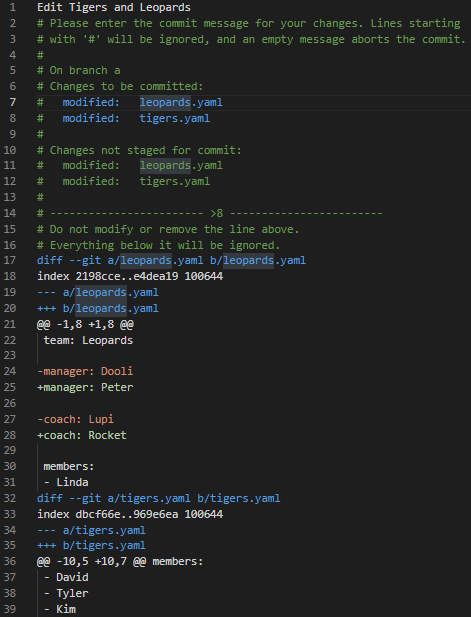Screen dimensions: 471x617
Task: Click line number 21 in the gutter
Action: click(10, 324)
